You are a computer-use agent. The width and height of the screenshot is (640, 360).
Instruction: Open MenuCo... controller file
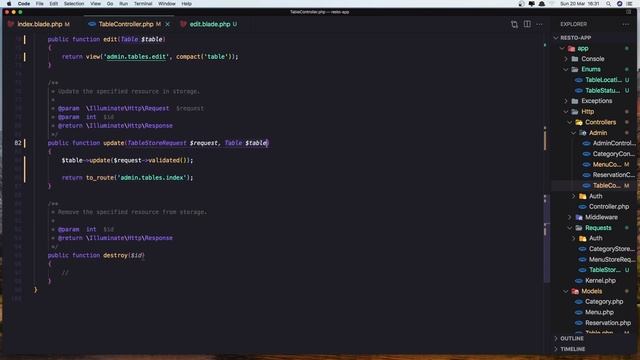(x=607, y=164)
